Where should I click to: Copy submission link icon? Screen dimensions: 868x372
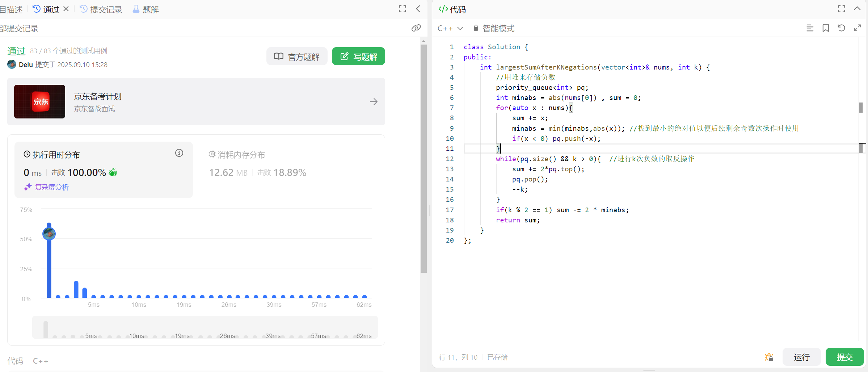pos(416,28)
